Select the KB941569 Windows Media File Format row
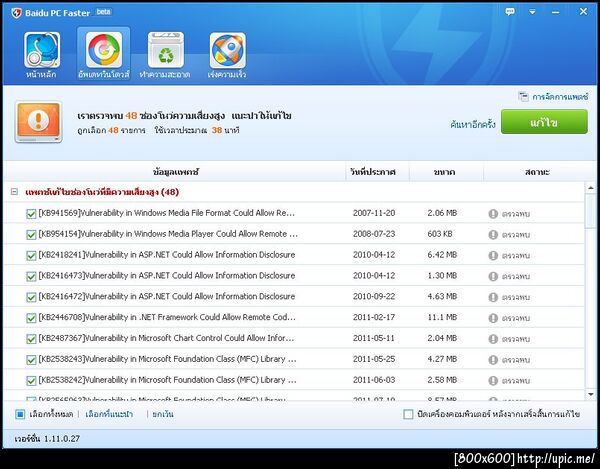Screen dimensions: 600x469 click(x=294, y=213)
